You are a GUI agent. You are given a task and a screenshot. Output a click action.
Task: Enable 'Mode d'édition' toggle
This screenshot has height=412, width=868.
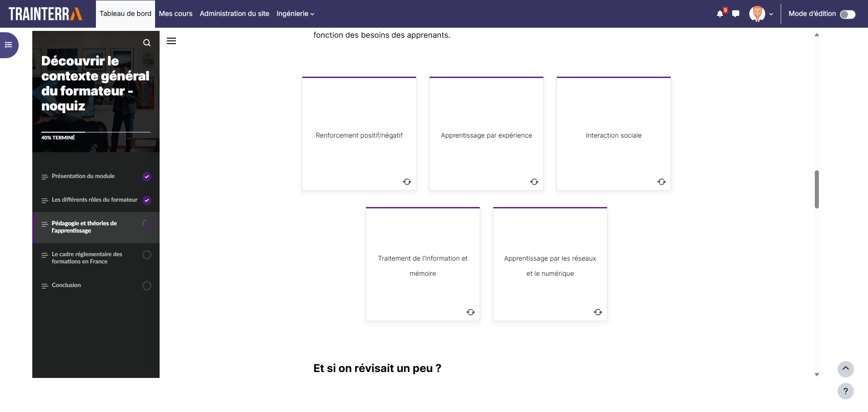click(x=848, y=14)
